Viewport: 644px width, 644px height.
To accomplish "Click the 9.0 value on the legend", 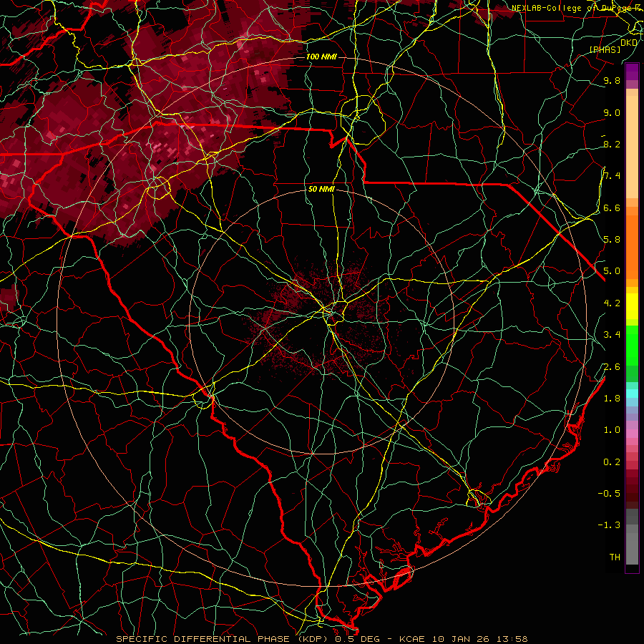I will pyautogui.click(x=612, y=112).
